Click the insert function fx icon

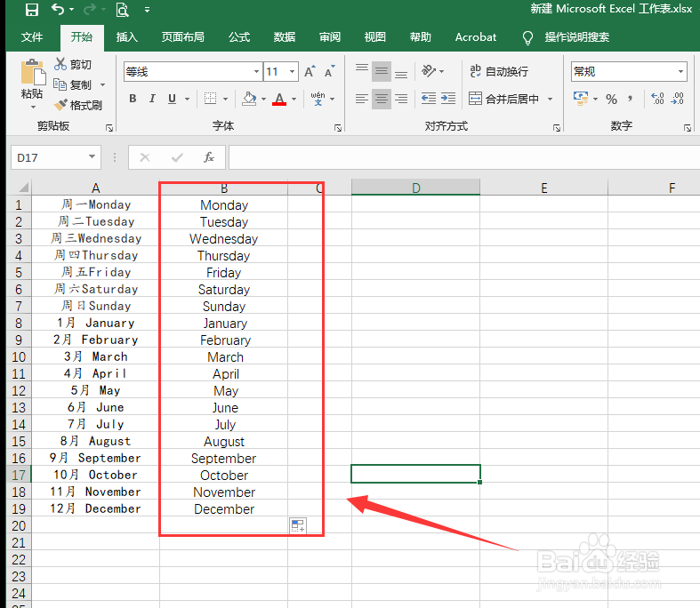pos(208,157)
